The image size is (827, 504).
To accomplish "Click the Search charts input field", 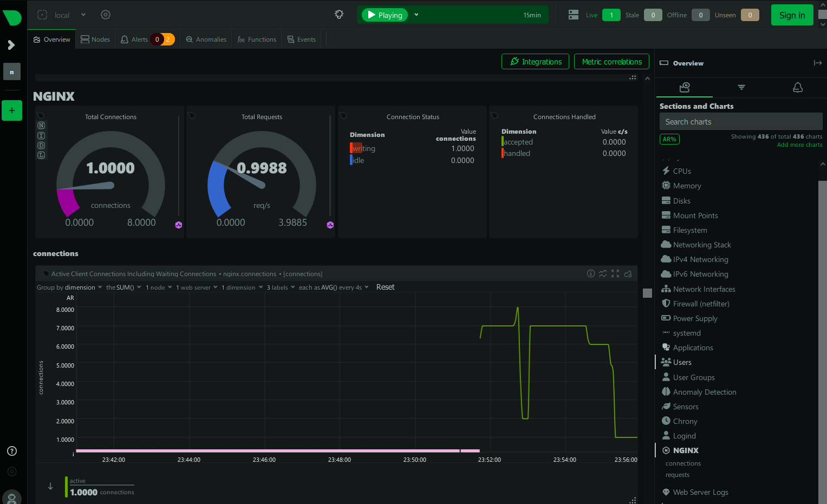I will tap(741, 122).
